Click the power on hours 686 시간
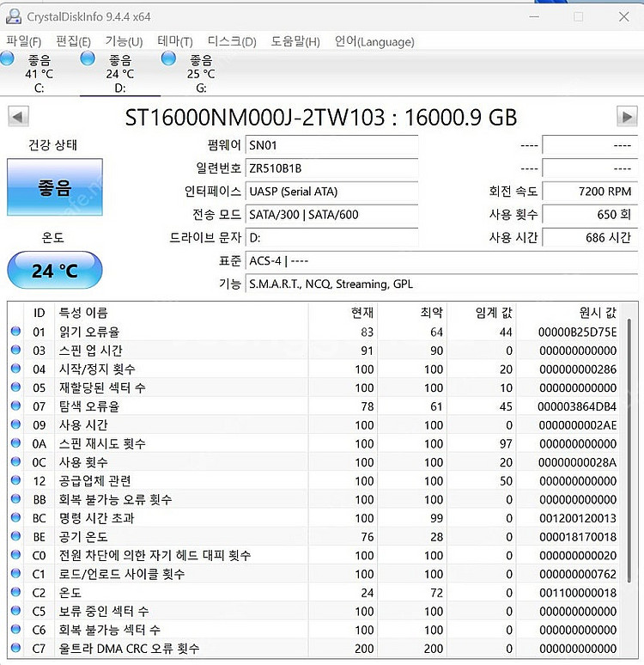This screenshot has height=665, width=644. (590, 237)
